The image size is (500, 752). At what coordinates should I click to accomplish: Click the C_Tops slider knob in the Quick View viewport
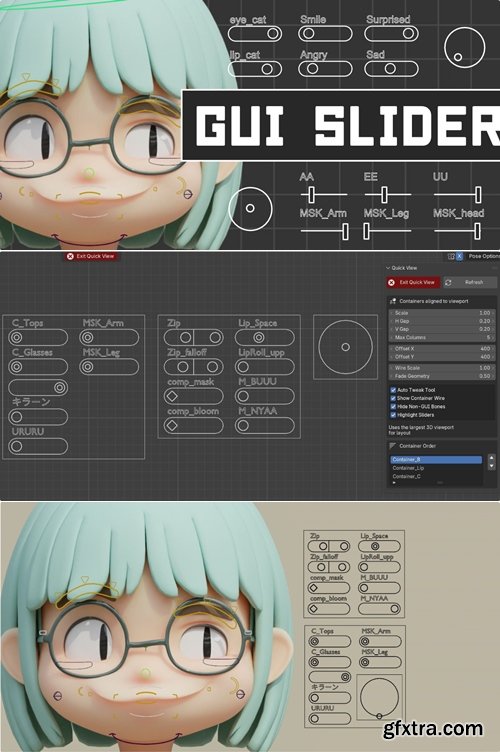pyautogui.click(x=16, y=337)
